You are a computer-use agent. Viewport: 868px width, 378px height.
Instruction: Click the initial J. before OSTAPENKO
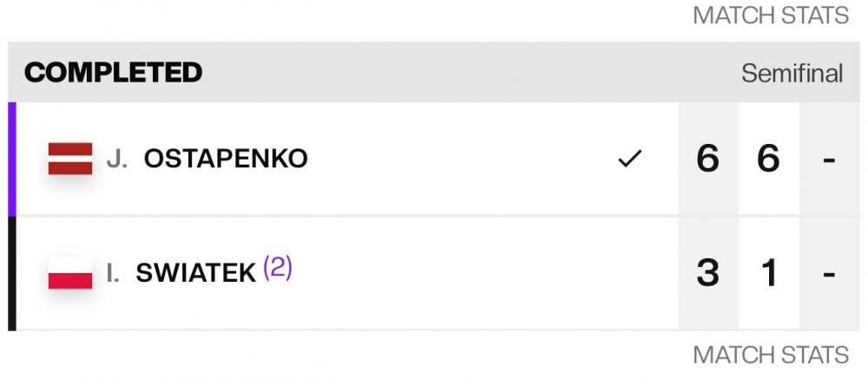pyautogui.click(x=117, y=160)
